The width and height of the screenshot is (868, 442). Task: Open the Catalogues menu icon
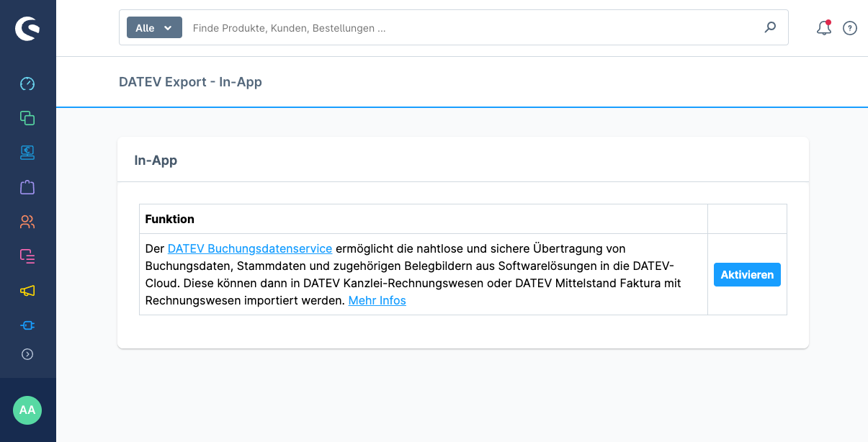click(27, 118)
